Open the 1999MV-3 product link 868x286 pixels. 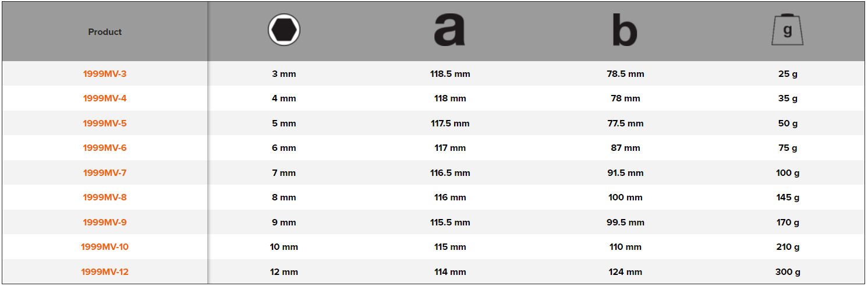tap(105, 74)
